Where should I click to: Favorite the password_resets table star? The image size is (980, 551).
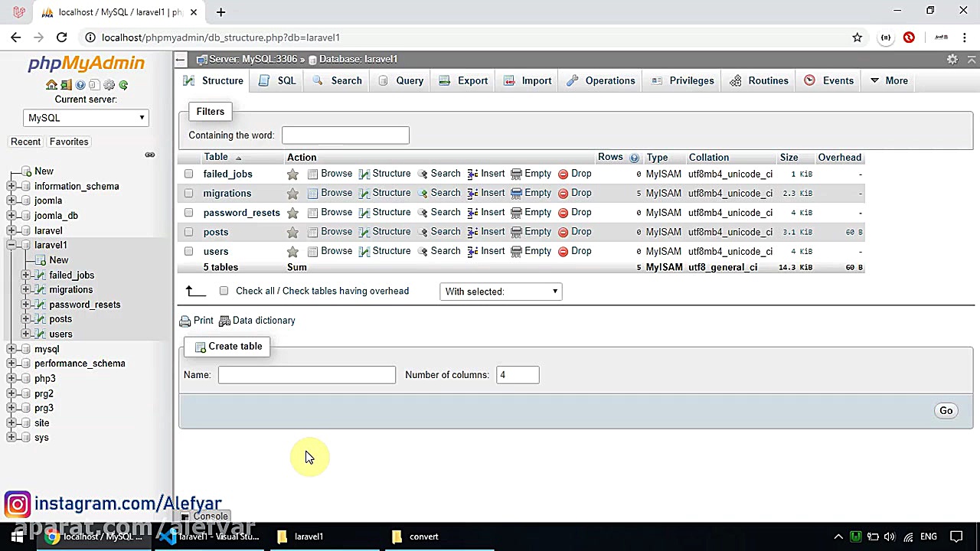coord(292,213)
